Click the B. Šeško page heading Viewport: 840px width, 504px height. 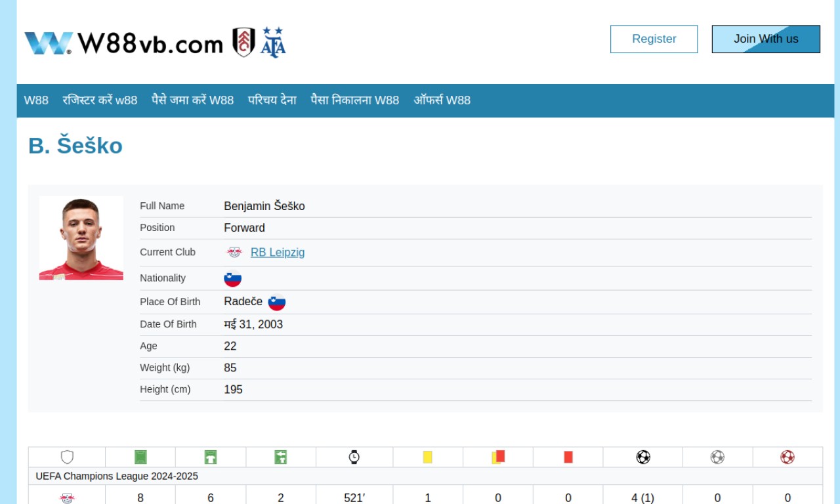[75, 146]
